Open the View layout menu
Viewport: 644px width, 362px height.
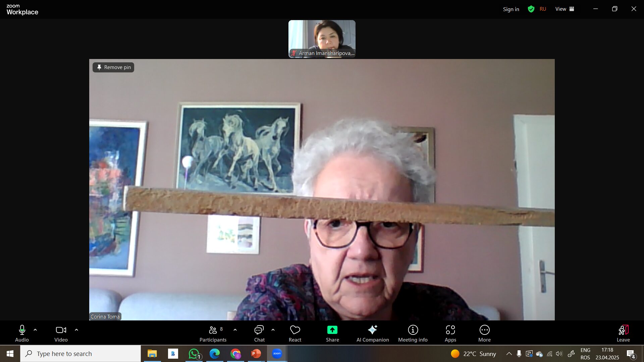565,9
